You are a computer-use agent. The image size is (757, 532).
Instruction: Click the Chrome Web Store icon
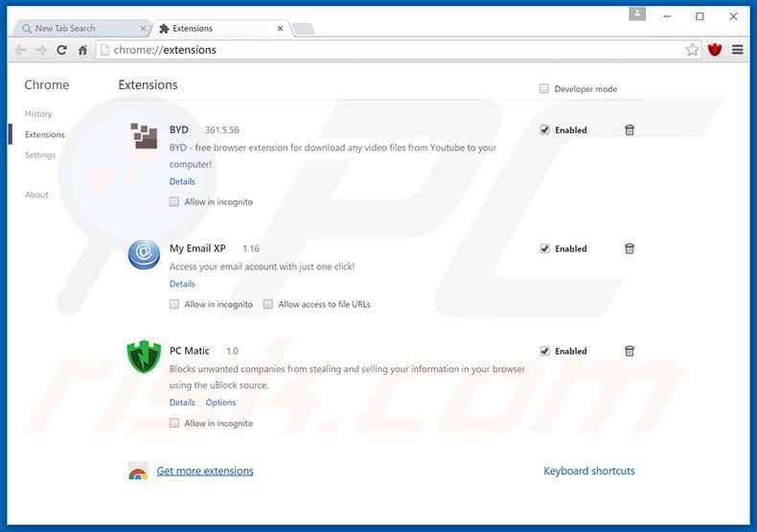[x=138, y=471]
